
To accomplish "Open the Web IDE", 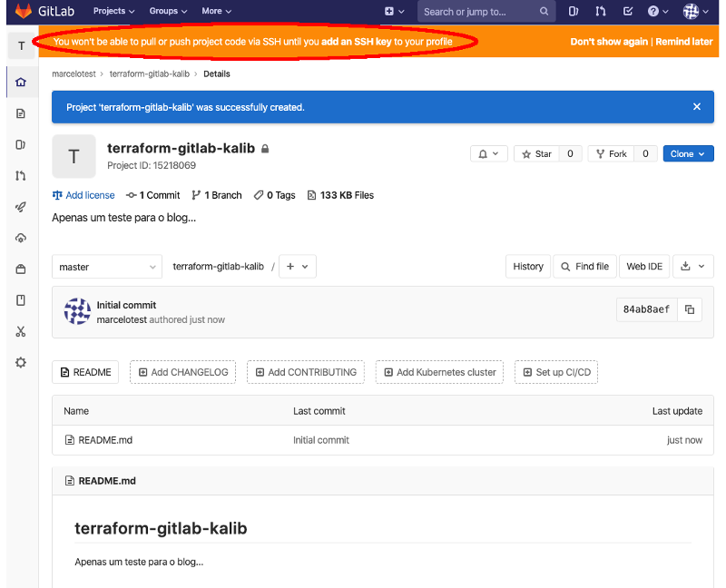I will pos(644,266).
